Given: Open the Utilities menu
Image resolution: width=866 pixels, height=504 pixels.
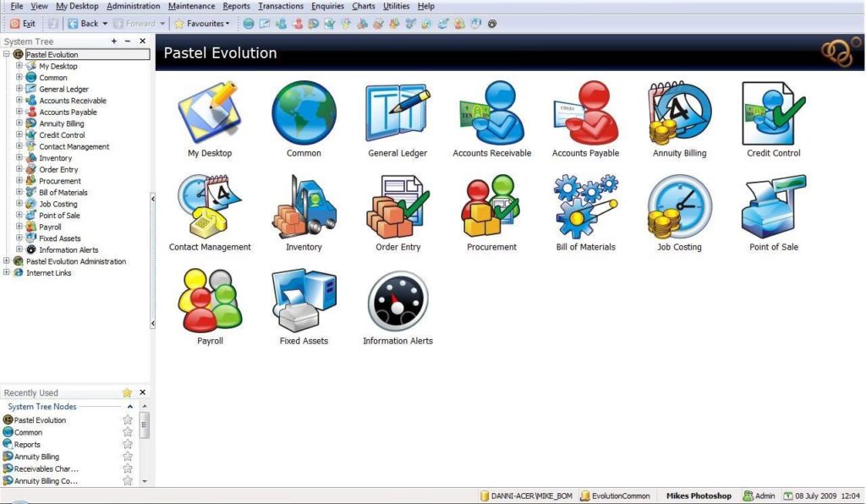Looking at the screenshot, I should click(x=396, y=6).
